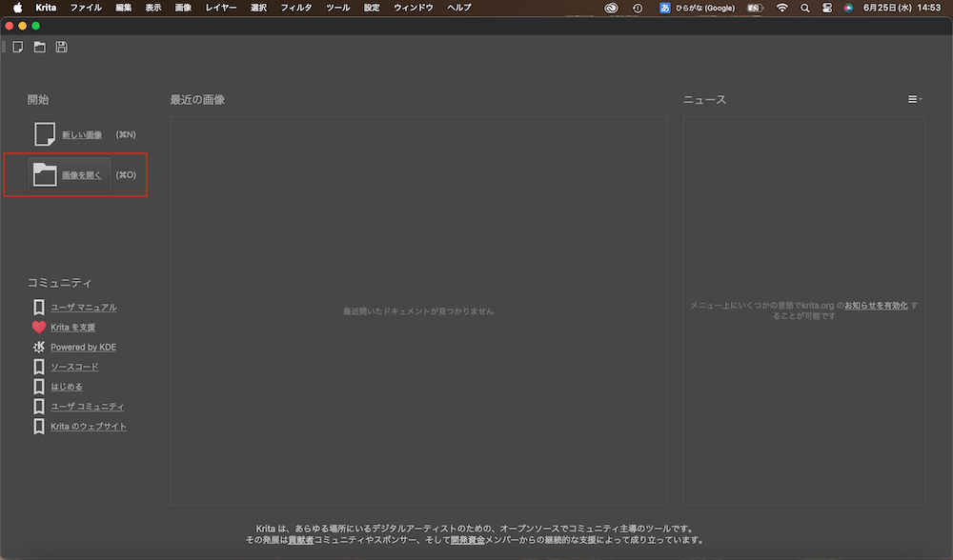Click the ひらがな input source indicator
The image size is (953, 560).
point(698,8)
